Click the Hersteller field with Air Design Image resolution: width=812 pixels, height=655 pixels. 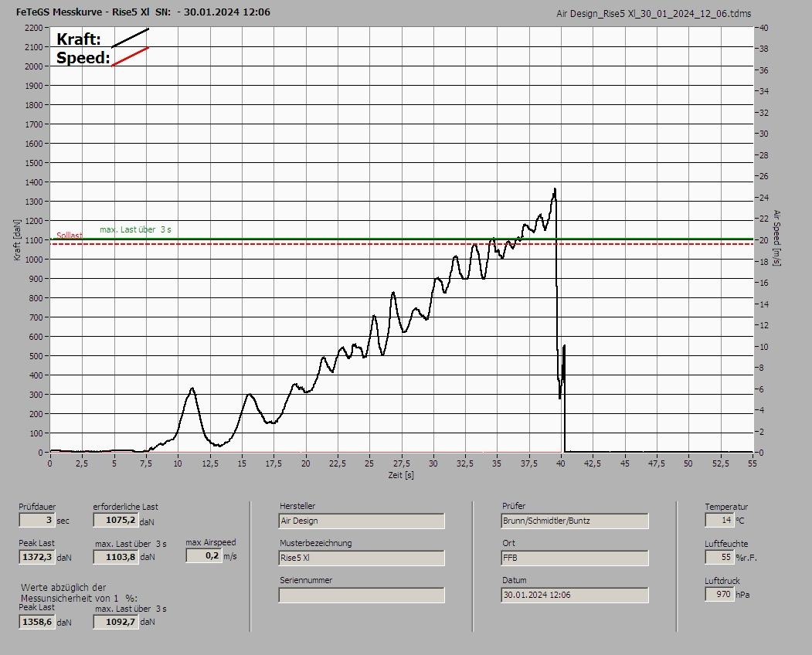[361, 521]
